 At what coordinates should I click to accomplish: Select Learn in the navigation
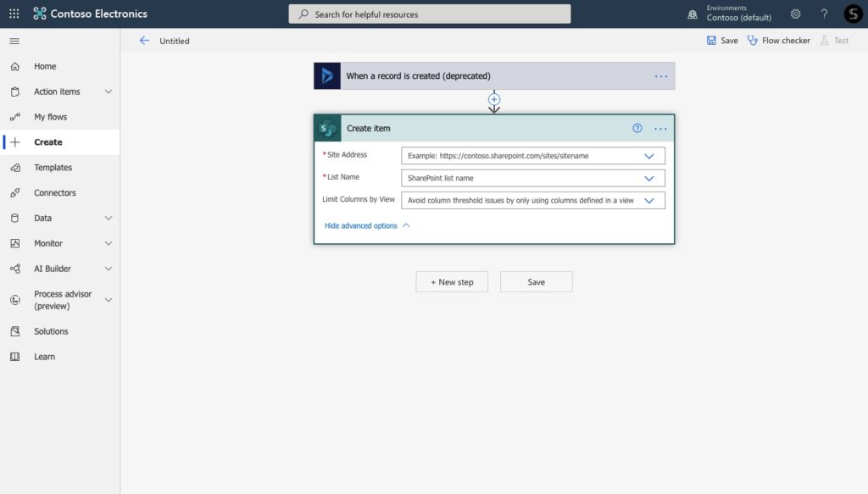44,357
